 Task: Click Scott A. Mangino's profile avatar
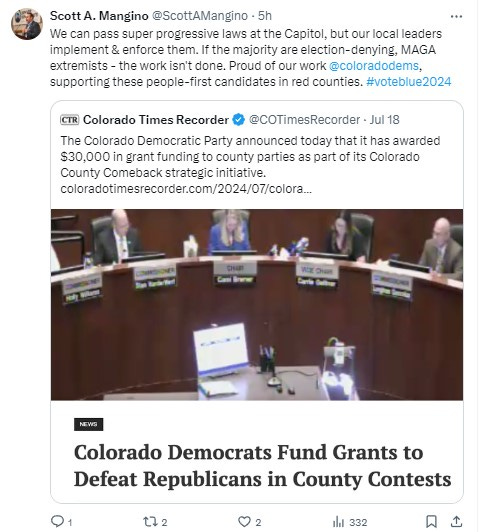coord(27,24)
